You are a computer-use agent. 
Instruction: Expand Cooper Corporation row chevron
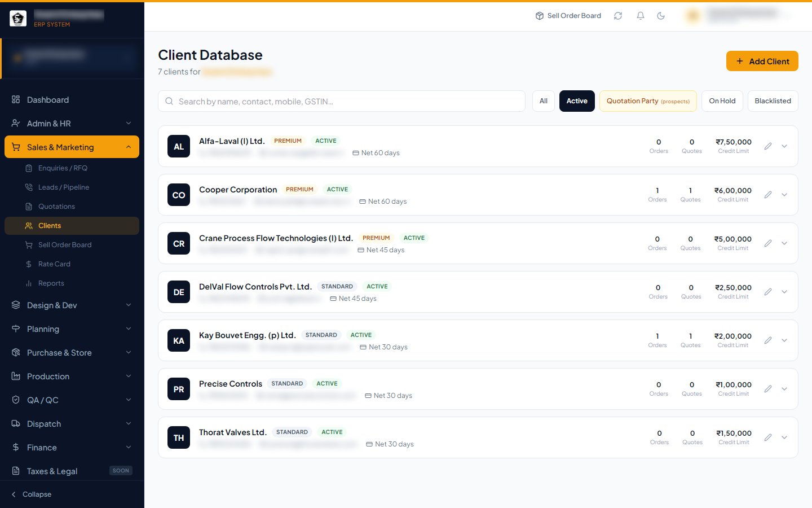tap(784, 195)
